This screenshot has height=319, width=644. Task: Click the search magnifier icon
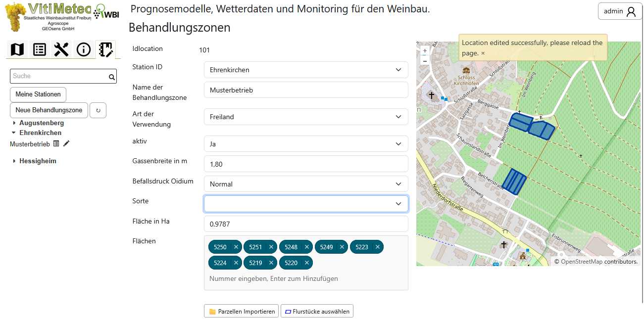(112, 77)
